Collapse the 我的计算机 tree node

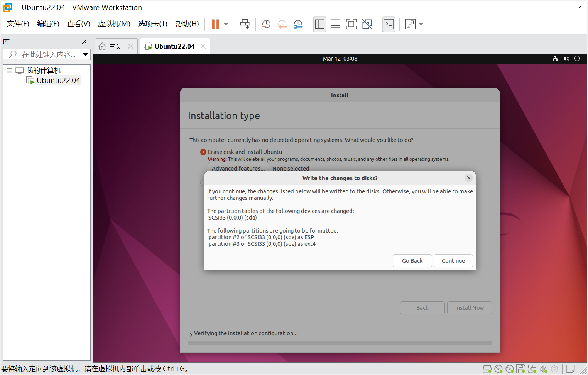[9, 71]
